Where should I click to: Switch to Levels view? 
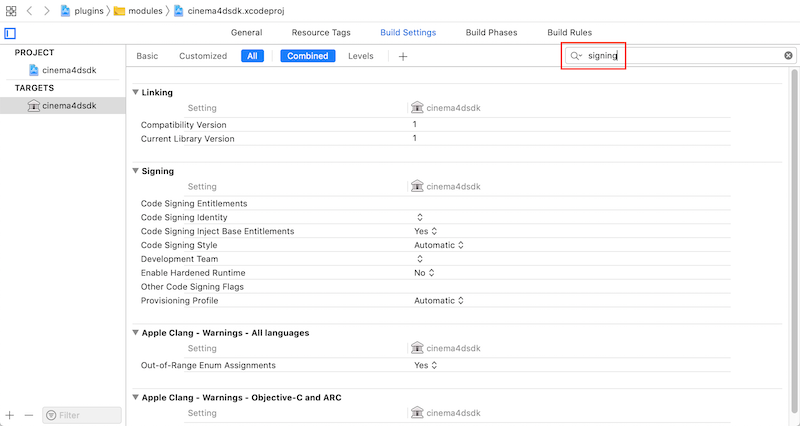click(x=360, y=56)
